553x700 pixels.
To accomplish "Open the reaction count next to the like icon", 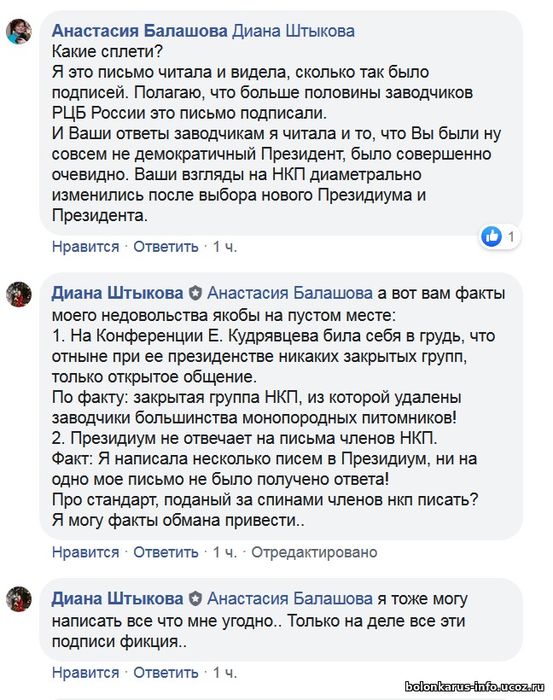I will coord(511,236).
